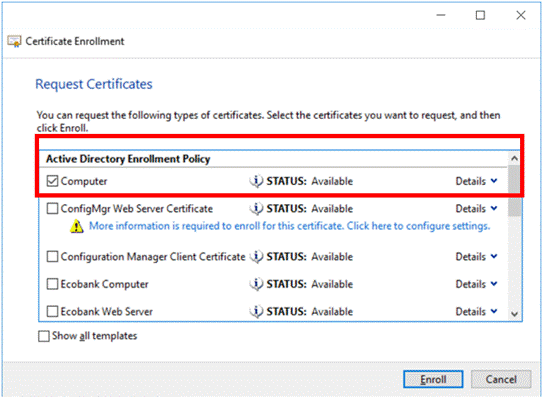Click the scrollbar down arrow in certificate list
Viewport: 543px width, 401px height.
[514, 314]
